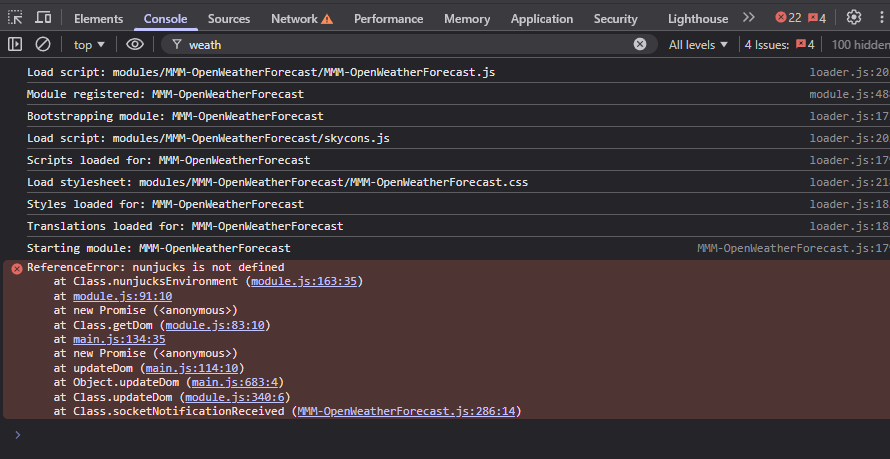The image size is (890, 459).
Task: Activate the inspect element picker icon
Action: tap(15, 18)
